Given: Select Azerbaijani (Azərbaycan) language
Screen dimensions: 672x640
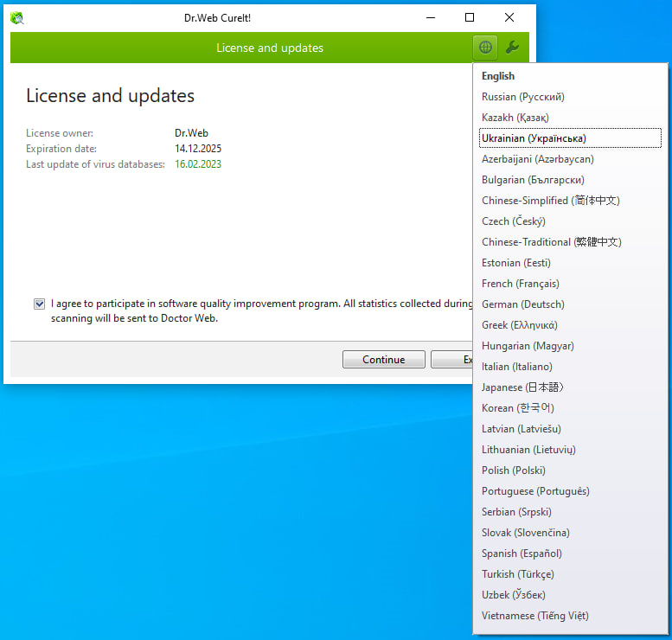Looking at the screenshot, I should tap(570, 159).
